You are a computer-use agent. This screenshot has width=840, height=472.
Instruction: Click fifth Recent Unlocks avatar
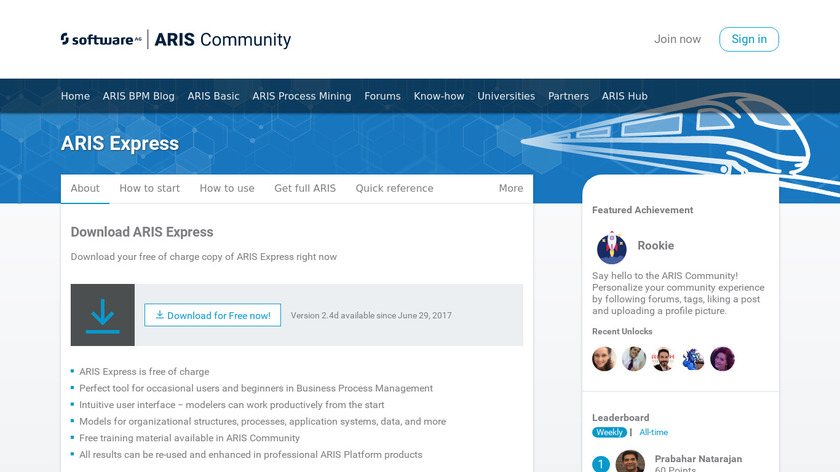pyautogui.click(x=722, y=359)
